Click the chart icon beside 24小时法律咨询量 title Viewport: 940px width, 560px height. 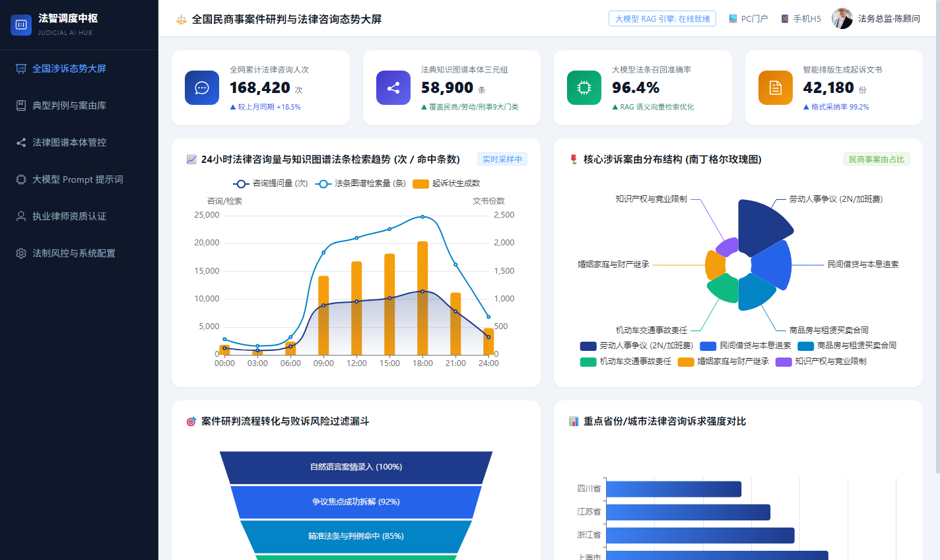pyautogui.click(x=191, y=160)
